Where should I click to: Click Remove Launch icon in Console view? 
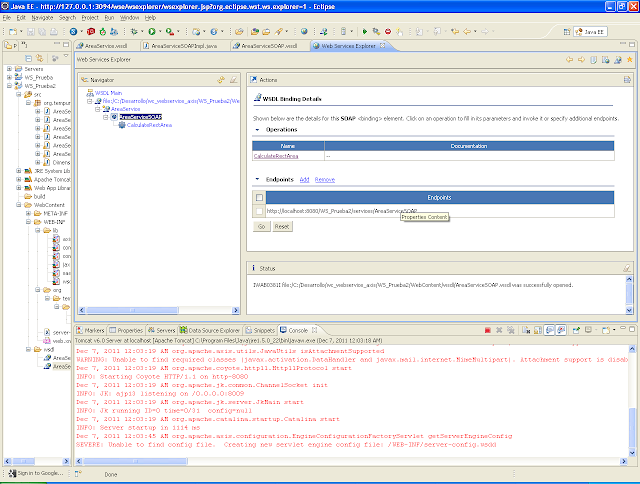click(x=499, y=330)
